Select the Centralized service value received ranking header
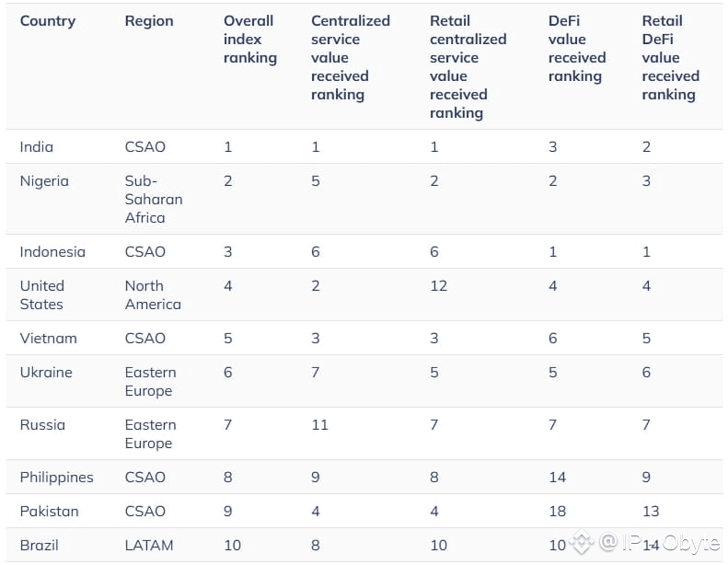 tap(350, 57)
